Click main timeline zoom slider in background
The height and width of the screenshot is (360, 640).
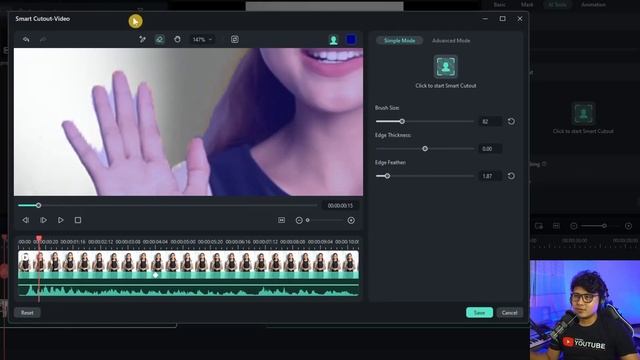(x=604, y=226)
